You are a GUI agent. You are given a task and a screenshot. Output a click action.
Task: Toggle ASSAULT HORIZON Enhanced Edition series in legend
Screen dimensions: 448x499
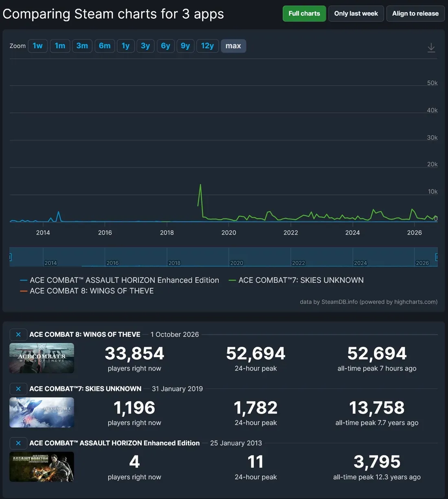pos(120,280)
